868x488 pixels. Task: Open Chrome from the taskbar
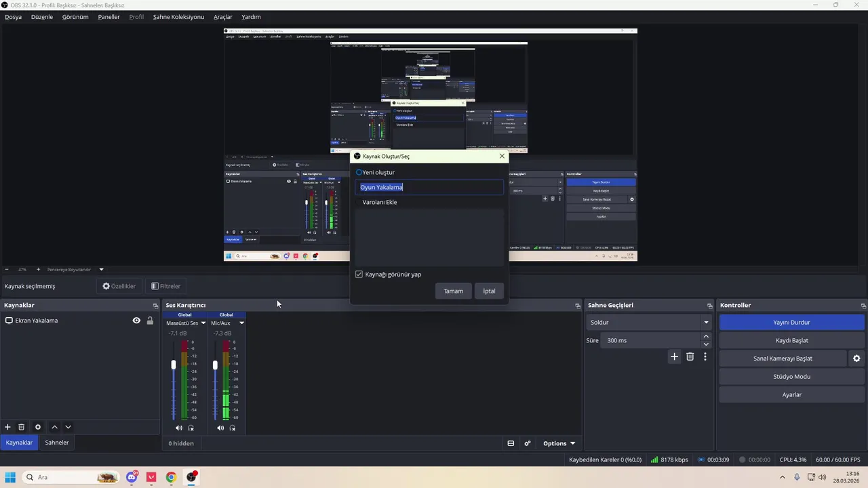[x=171, y=477]
